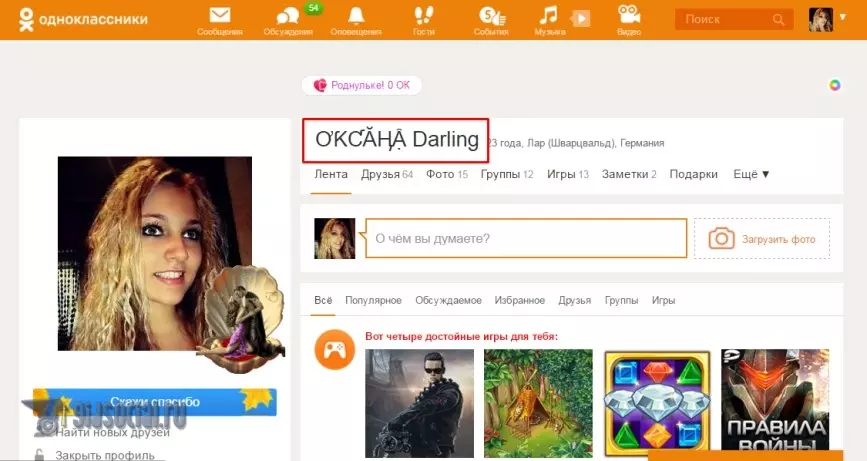Screen dimensions: 867x461
Task: Open the Правила войны game thumbnail
Action: click(x=775, y=403)
